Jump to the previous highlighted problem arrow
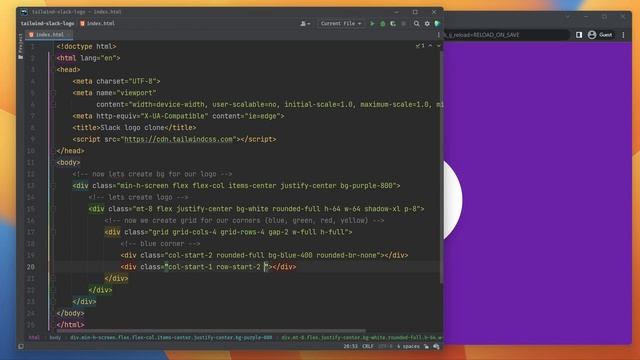Image resolution: width=640 pixels, height=360 pixels. coord(430,46)
